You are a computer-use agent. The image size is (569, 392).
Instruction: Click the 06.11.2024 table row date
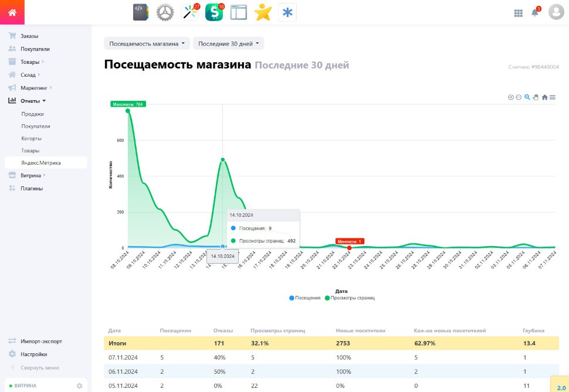pyautogui.click(x=123, y=371)
